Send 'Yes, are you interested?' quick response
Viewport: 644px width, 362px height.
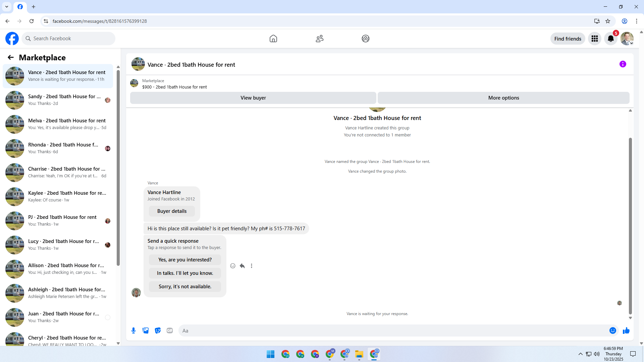(185, 260)
